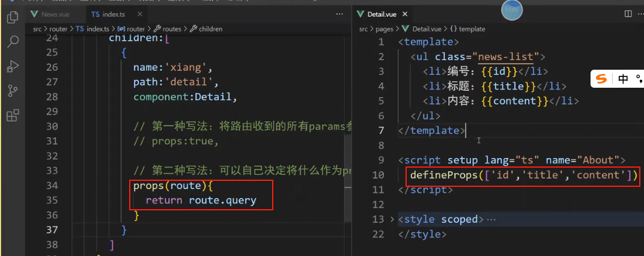Click the 'news-list' class value
This screenshot has width=644, height=256.
506,56
